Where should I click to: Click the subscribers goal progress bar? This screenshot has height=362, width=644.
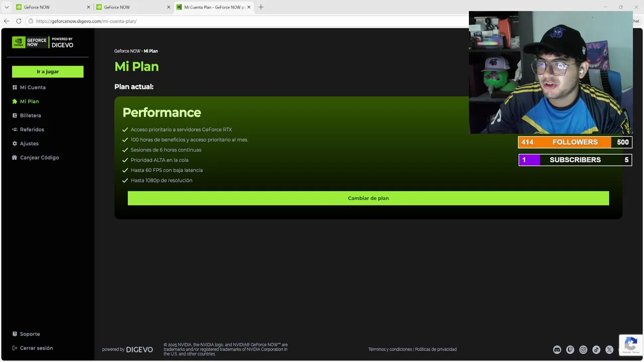[575, 160]
